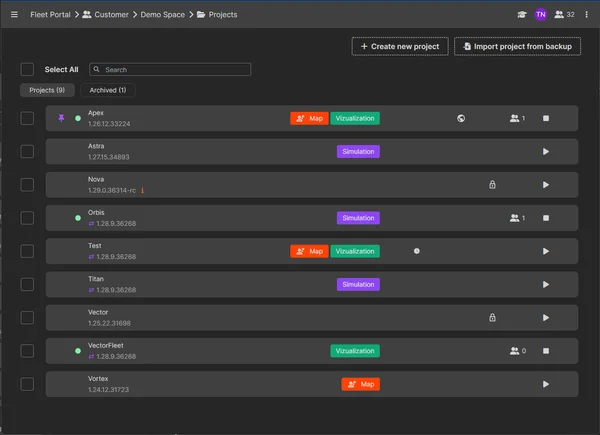Click Create new project button
Screen dimensions: 600x435
pos(400,47)
